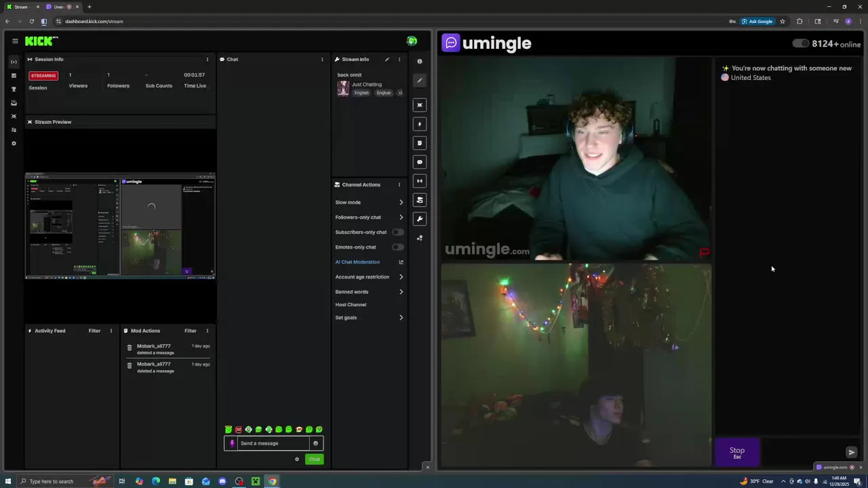Click the STREAMING status badge
Screen dimensions: 868x488
(43, 75)
